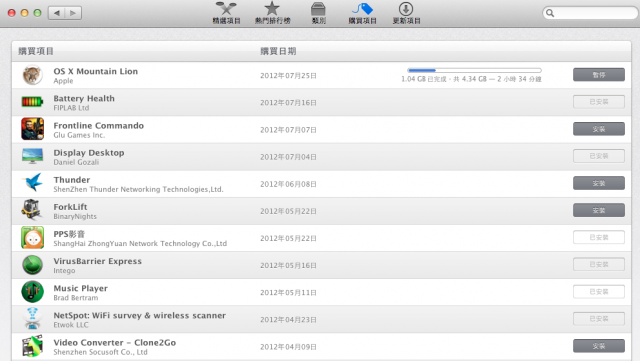Install Thunder
640x361 pixels.
[x=598, y=183]
